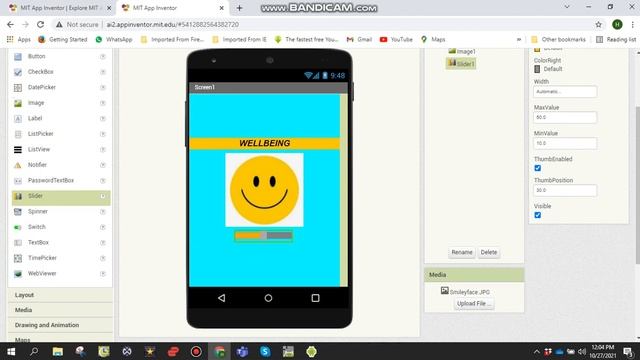Show hidden system tray icons
The width and height of the screenshot is (640, 360).
click(x=536, y=351)
